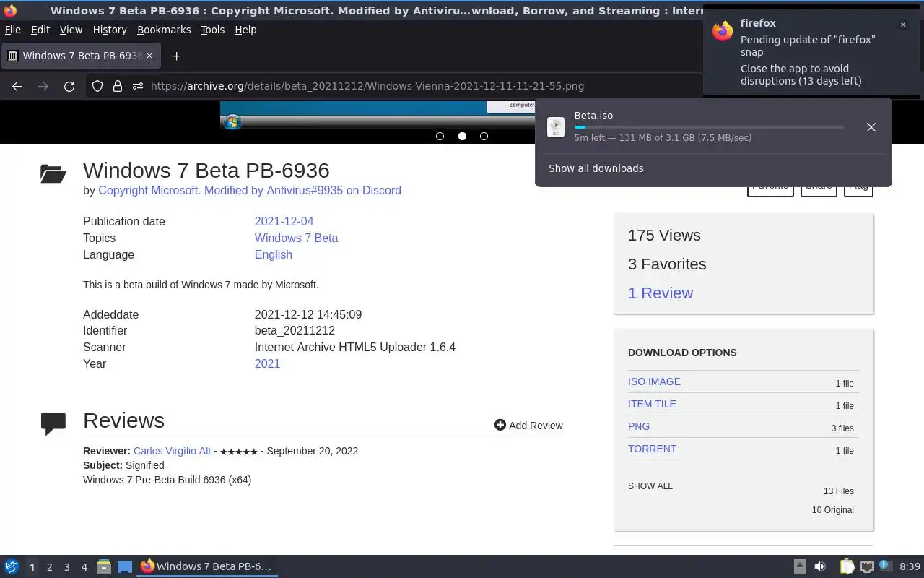Select the Windows 7 Beta PB-6936 browser tab
Viewport: 924px width, 578px height.
tap(80, 56)
